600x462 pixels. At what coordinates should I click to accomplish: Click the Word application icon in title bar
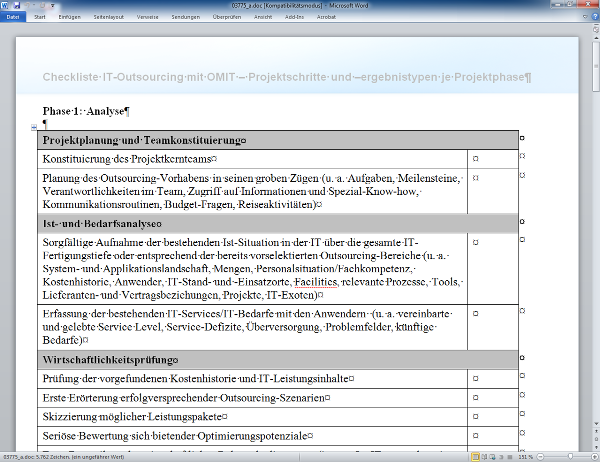tap(6, 5)
